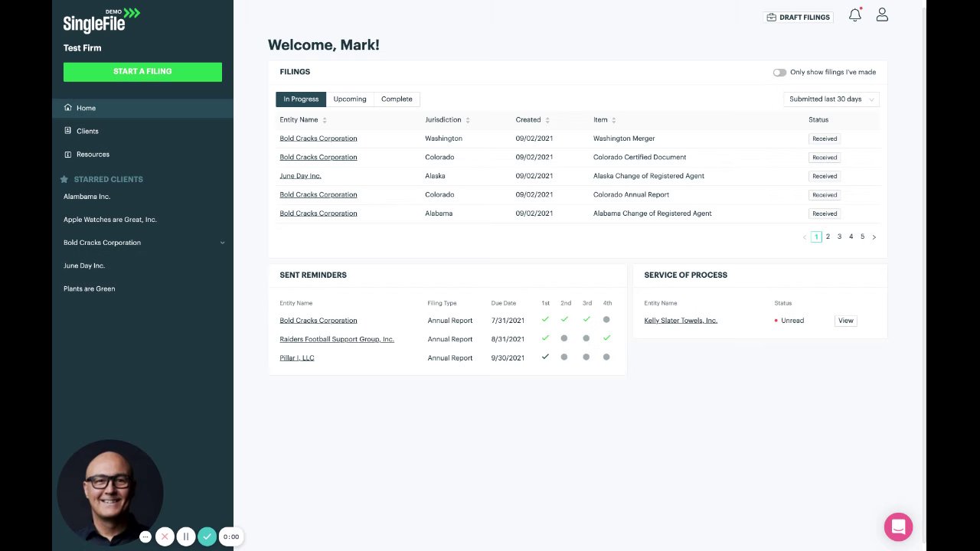Open the user account profile icon
The width and height of the screenshot is (980, 551).
coord(882,15)
